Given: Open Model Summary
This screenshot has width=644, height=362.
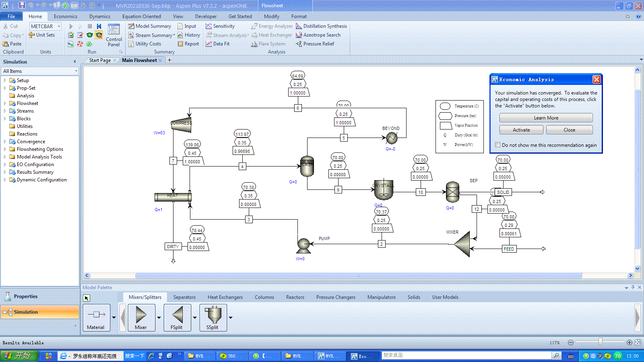Looking at the screenshot, I should click(150, 26).
